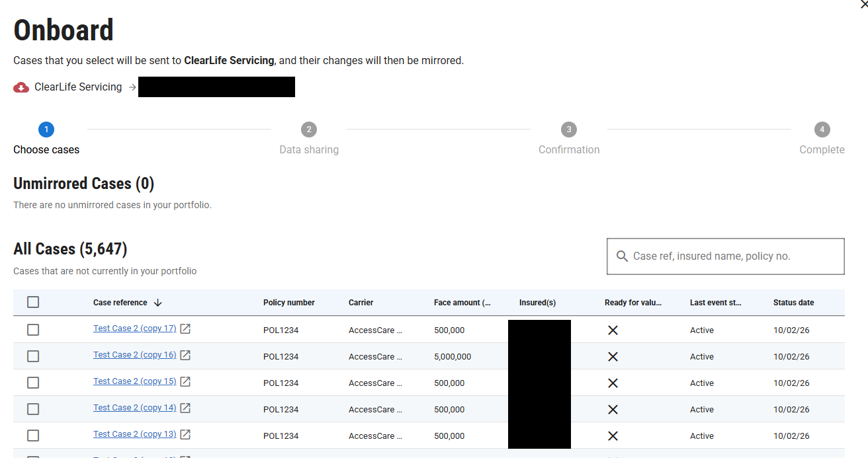Screen dimensions: 868x458
Task: Open the Test Case 2 (copy 16) link
Action: [134, 355]
